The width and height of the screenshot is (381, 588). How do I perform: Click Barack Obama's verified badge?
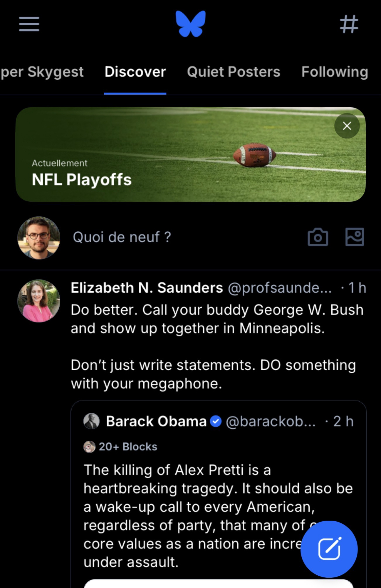tap(216, 421)
